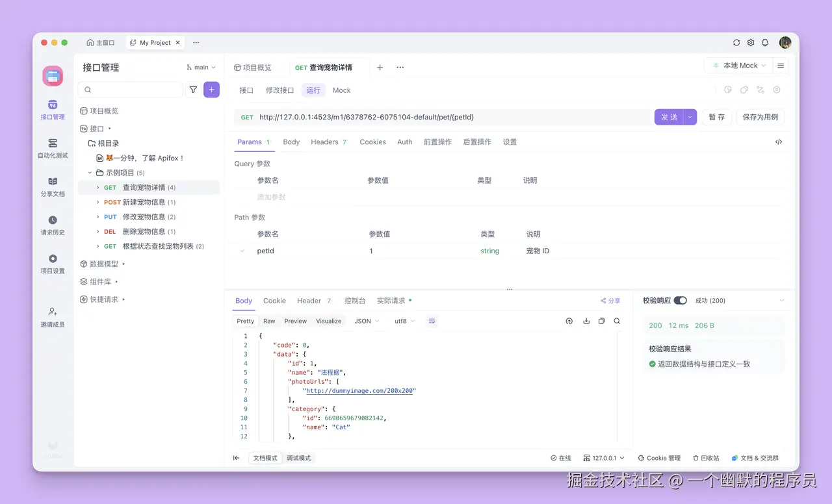Toggle the 校验响应 switch

[680, 300]
